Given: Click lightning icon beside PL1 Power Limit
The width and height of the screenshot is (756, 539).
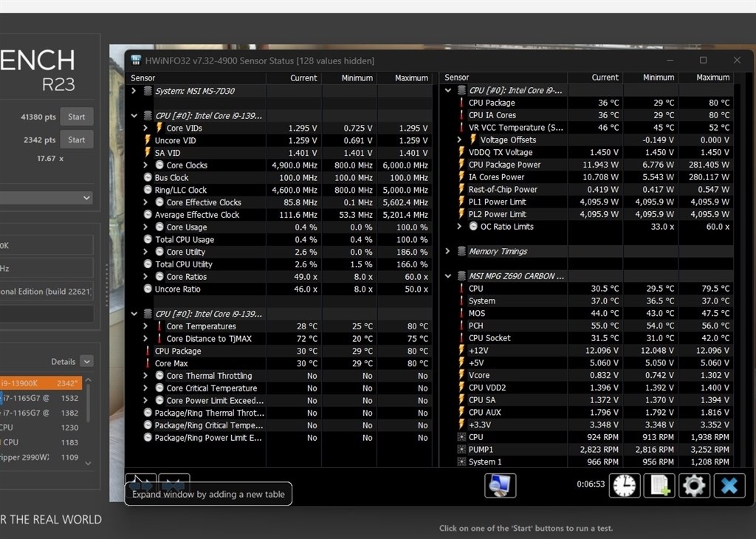Looking at the screenshot, I should click(x=461, y=202).
